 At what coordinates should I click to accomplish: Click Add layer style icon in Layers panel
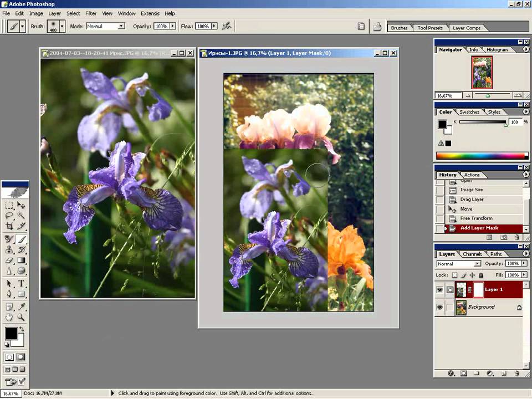click(451, 374)
